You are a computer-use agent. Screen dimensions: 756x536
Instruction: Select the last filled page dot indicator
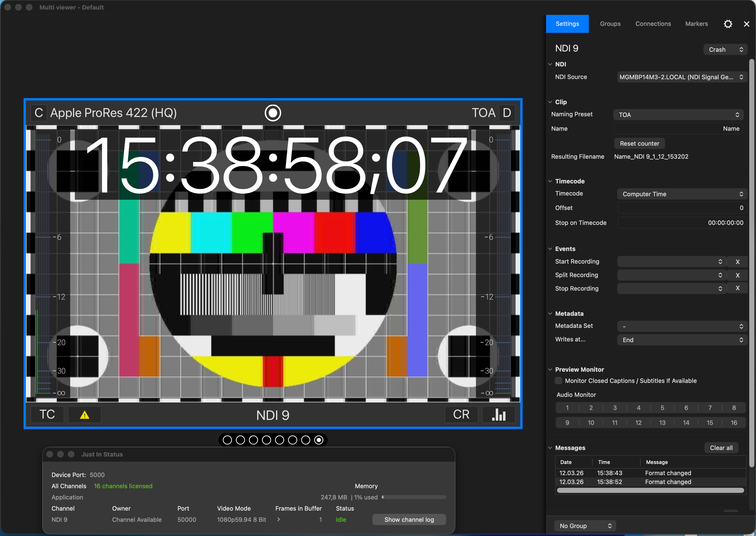(x=319, y=440)
